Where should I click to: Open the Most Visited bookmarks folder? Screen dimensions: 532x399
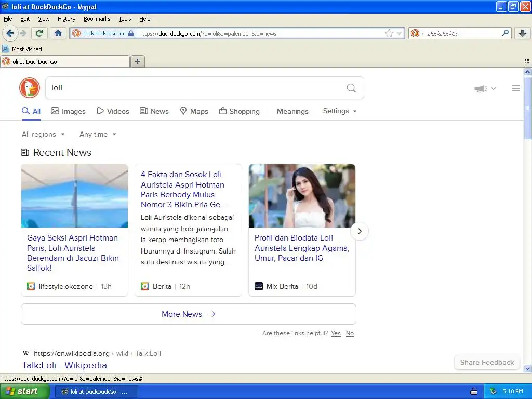22,49
